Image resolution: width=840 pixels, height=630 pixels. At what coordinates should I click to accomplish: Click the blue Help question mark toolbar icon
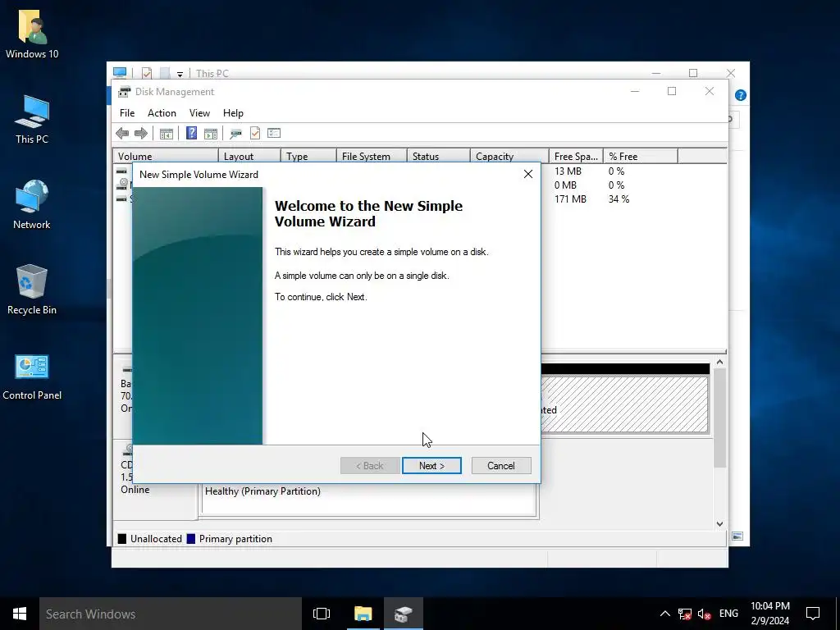[x=191, y=133]
